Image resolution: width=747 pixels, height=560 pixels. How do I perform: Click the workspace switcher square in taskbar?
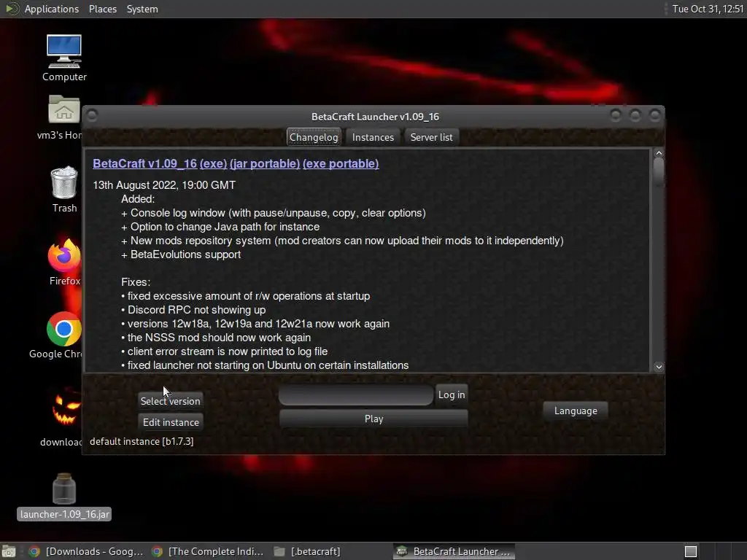(x=691, y=551)
